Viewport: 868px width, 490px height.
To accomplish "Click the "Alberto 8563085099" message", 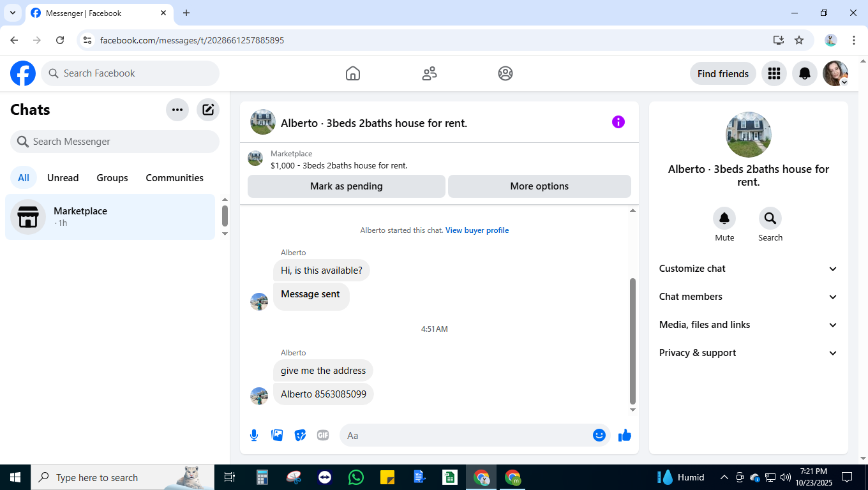I will [x=324, y=394].
